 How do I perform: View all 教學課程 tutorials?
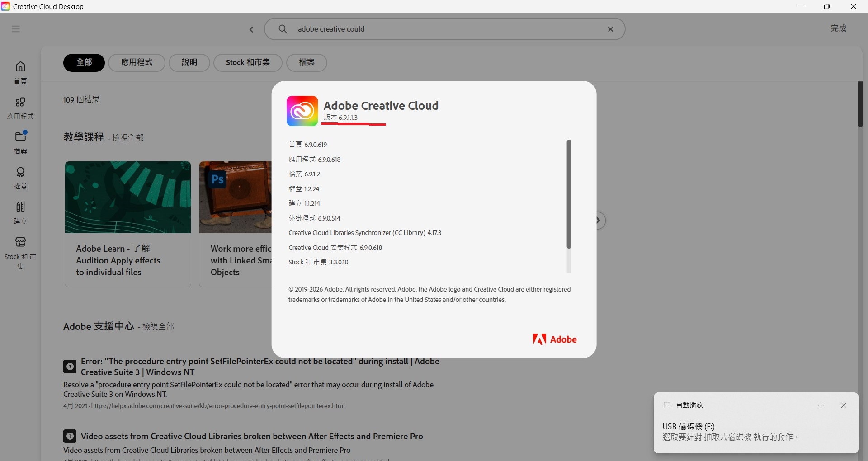(128, 138)
